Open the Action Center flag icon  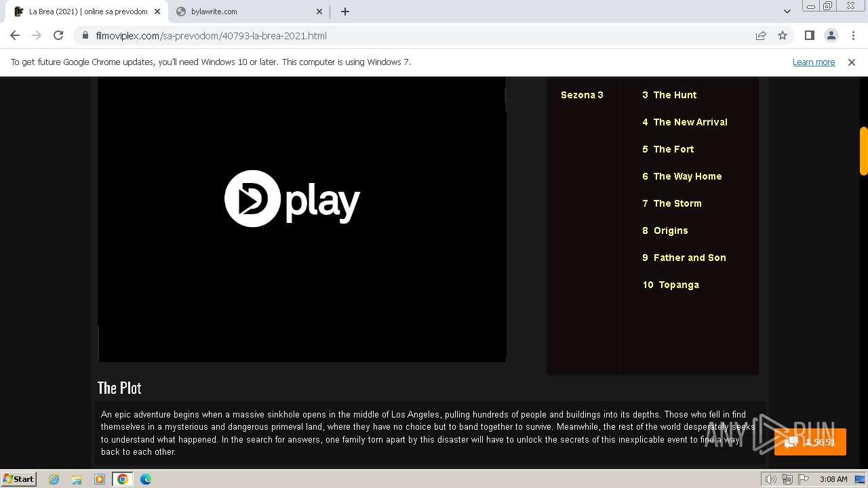[803, 479]
